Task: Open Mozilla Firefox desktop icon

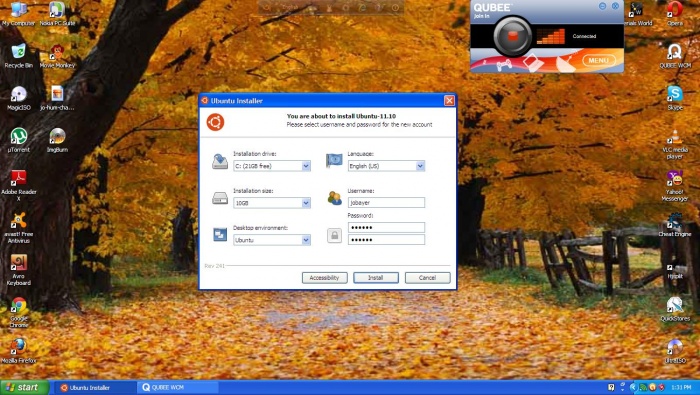Action: coord(18,351)
